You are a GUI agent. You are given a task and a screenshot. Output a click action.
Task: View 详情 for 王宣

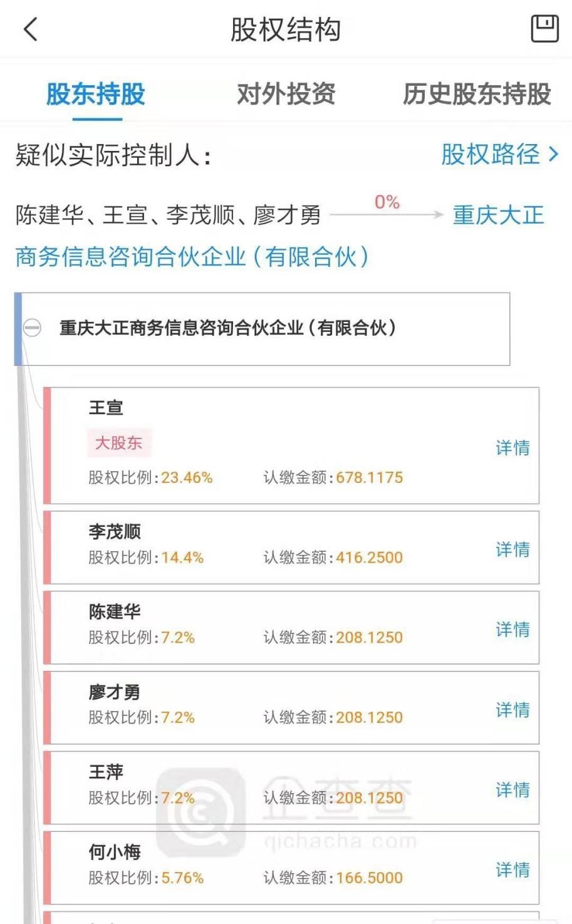512,448
